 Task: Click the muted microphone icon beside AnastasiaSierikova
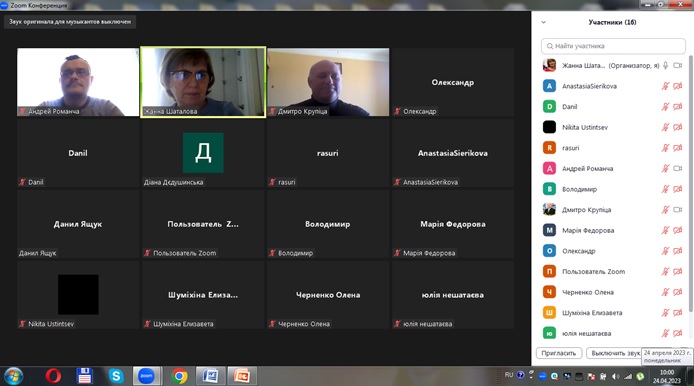point(665,86)
